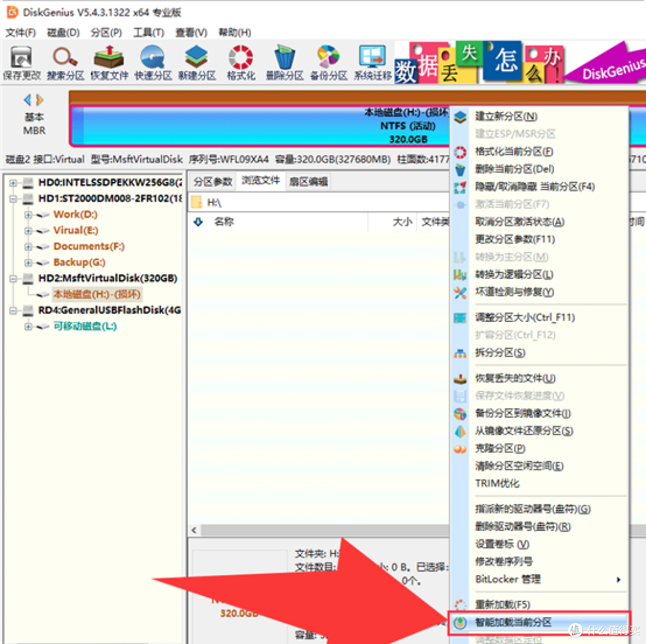Select 指派新的驱动器号(盘符)(G) entry

538,509
